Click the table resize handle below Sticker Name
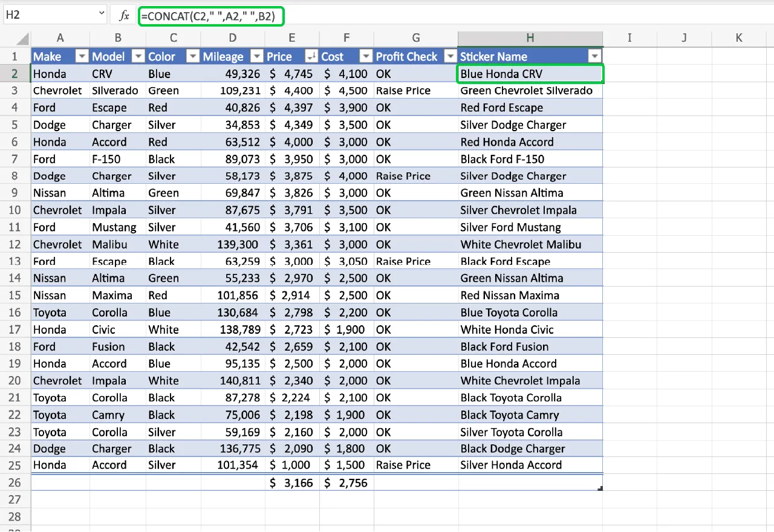The image size is (774, 532). point(600,488)
